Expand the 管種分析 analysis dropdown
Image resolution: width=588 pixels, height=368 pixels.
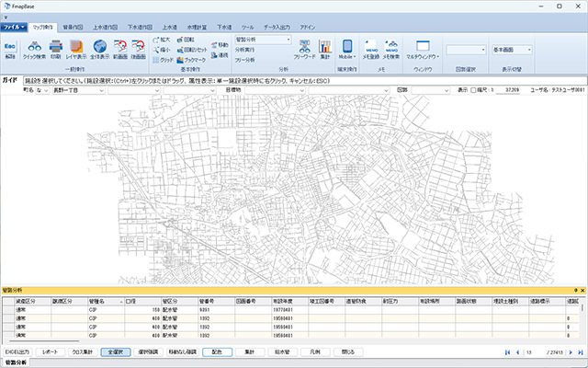click(288, 40)
